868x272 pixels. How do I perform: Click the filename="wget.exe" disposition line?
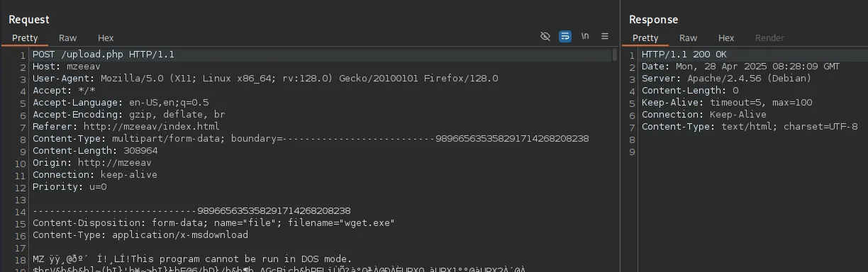(x=214, y=223)
